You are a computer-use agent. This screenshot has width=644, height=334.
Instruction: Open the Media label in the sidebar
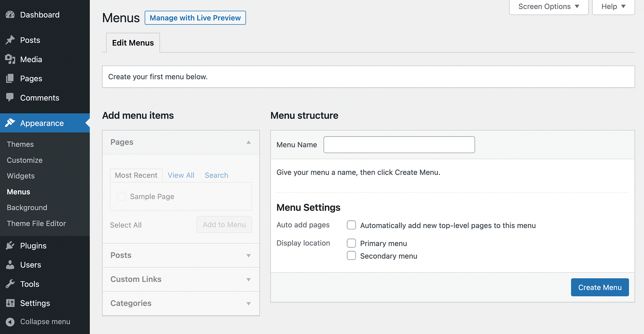(x=31, y=59)
